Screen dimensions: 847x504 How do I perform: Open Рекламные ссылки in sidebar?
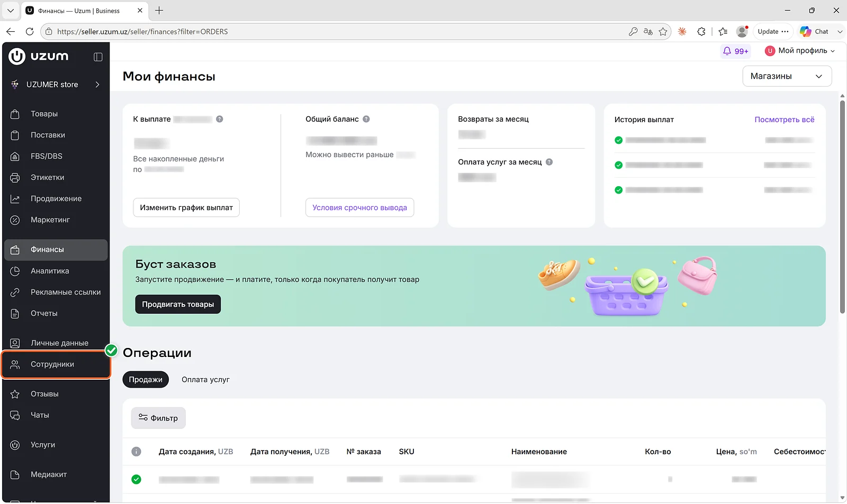click(x=56, y=292)
